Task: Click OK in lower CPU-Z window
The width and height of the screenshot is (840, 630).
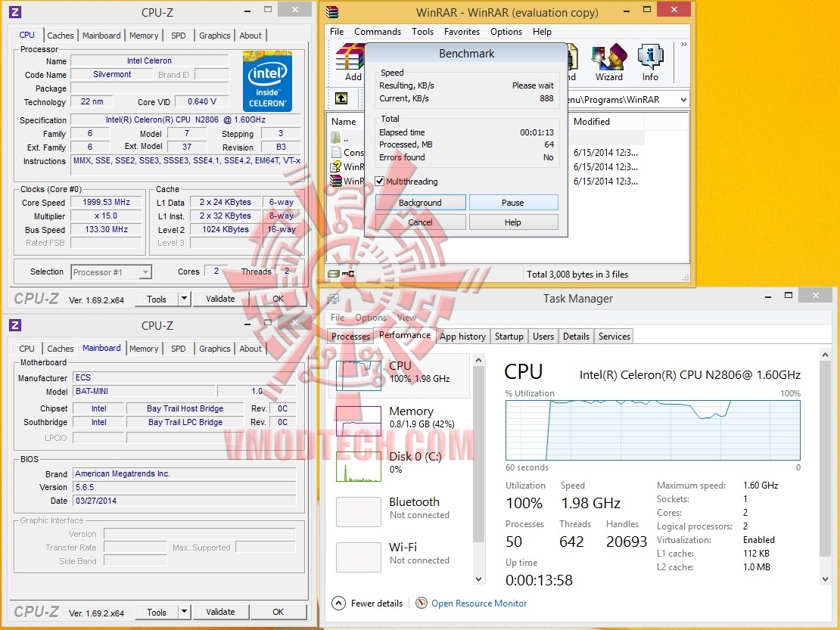Action: 278,612
